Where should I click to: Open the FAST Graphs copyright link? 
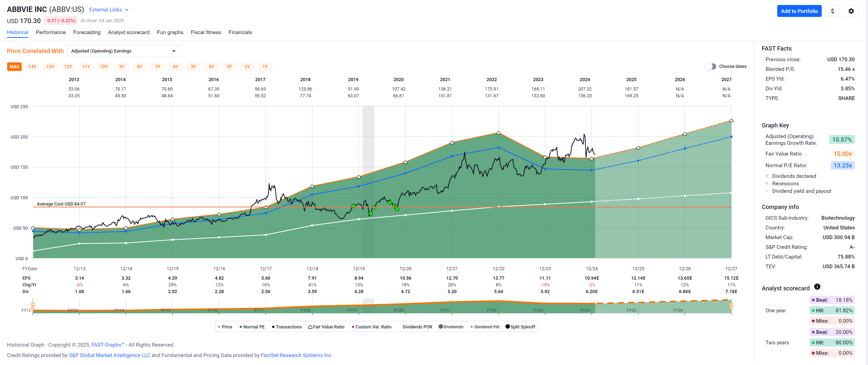point(108,345)
